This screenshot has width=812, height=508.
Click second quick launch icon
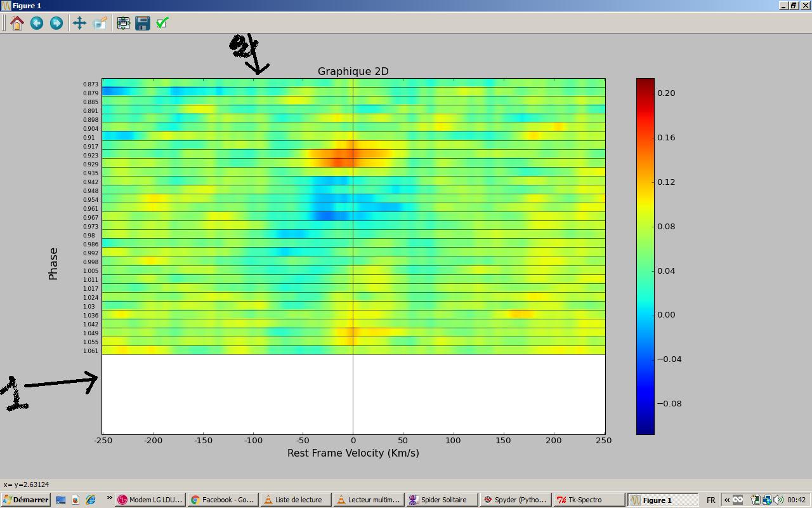tap(75, 500)
